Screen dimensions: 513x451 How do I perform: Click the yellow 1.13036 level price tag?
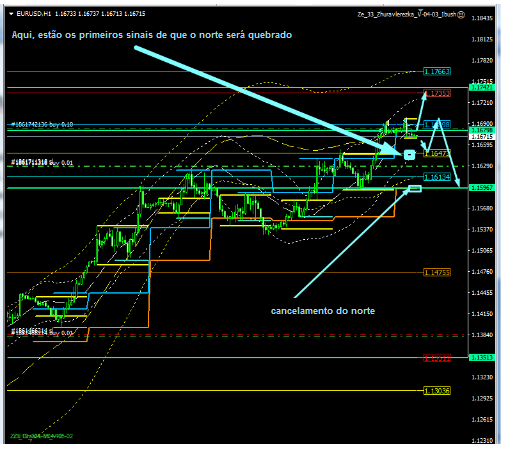(x=437, y=390)
